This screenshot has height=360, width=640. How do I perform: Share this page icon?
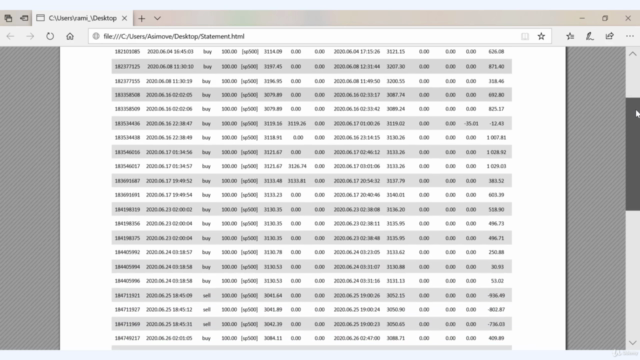(x=609, y=36)
